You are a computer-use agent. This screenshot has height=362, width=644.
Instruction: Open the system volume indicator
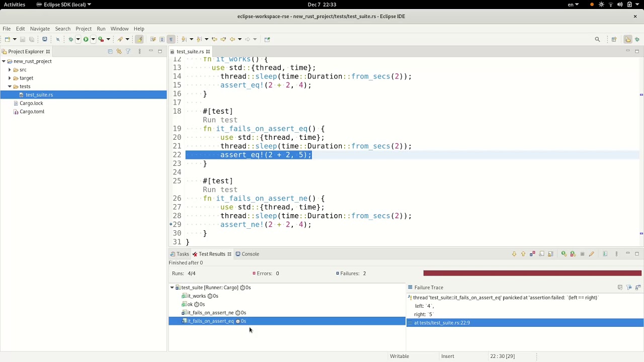(x=620, y=5)
